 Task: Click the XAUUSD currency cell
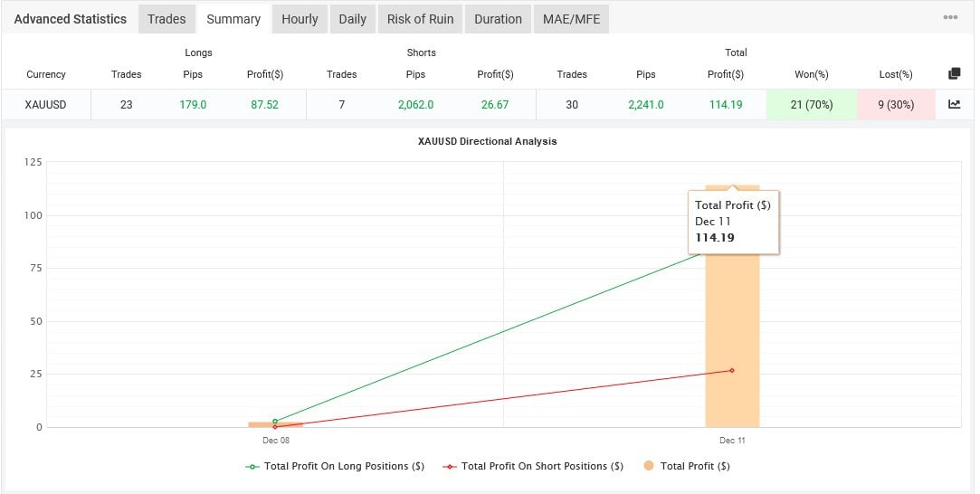(x=46, y=105)
